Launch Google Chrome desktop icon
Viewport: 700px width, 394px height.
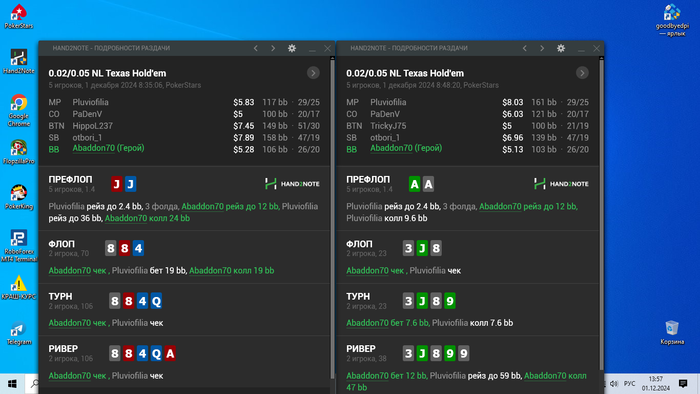tap(19, 110)
